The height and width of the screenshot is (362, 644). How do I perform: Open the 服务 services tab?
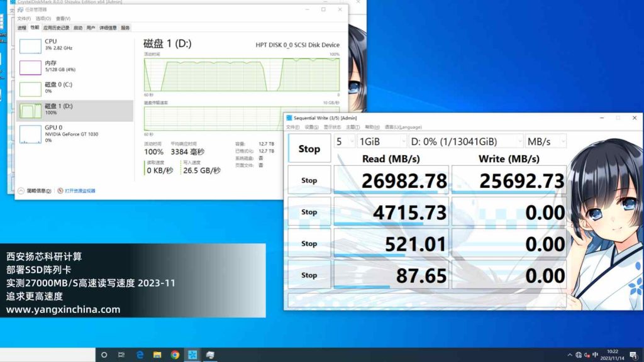(x=125, y=28)
